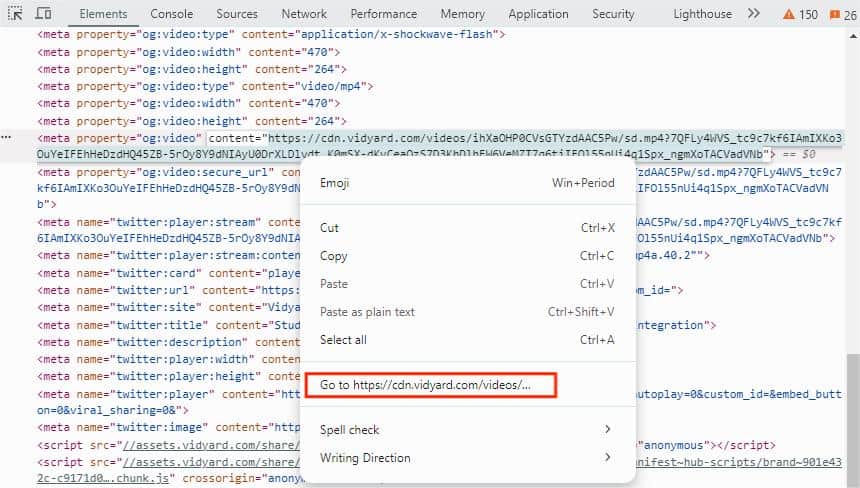Viewport: 860px width, 488px height.
Task: Activate the inspect element picker icon
Action: click(15, 13)
